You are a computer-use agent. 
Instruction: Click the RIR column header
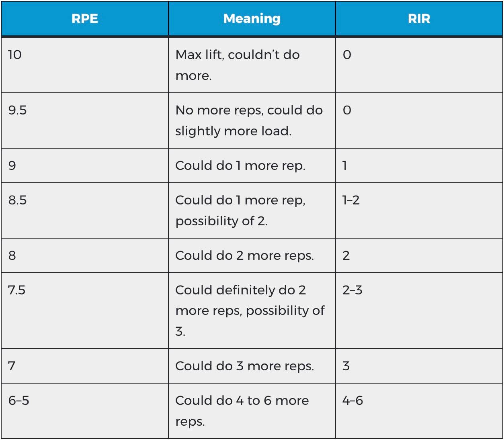click(419, 19)
